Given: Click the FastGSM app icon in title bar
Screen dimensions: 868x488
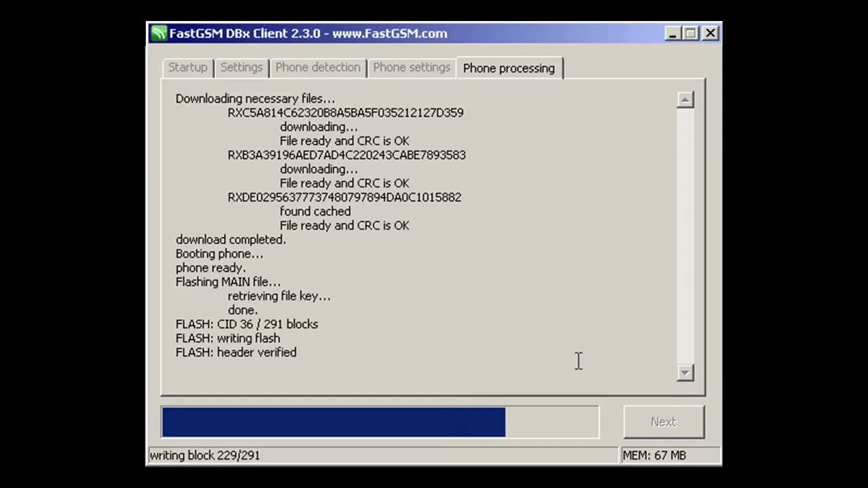Looking at the screenshot, I should [x=159, y=33].
